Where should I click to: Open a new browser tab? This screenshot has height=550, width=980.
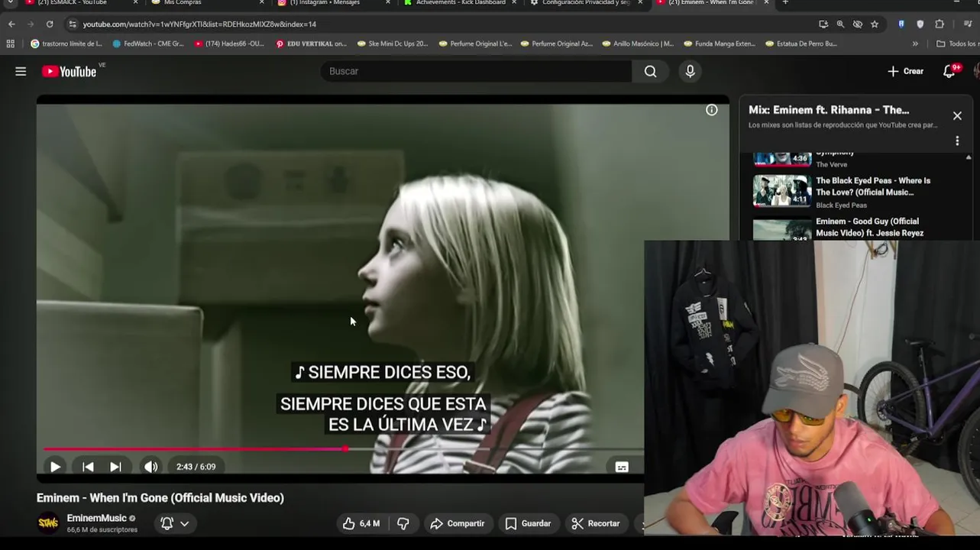(x=785, y=3)
